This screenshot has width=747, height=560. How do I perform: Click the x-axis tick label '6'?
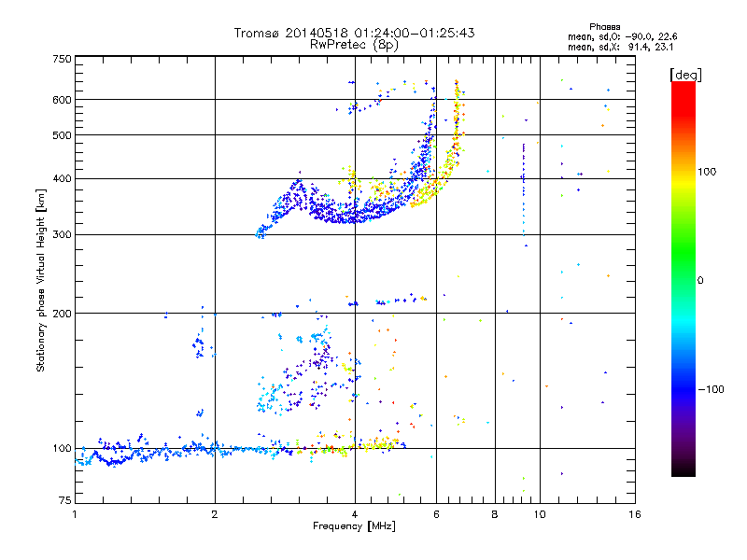436,514
